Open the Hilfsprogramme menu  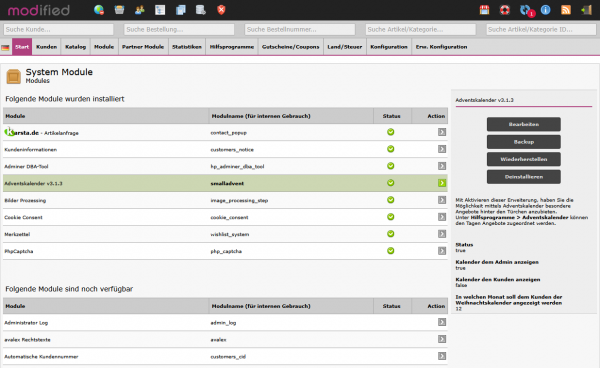[232, 47]
